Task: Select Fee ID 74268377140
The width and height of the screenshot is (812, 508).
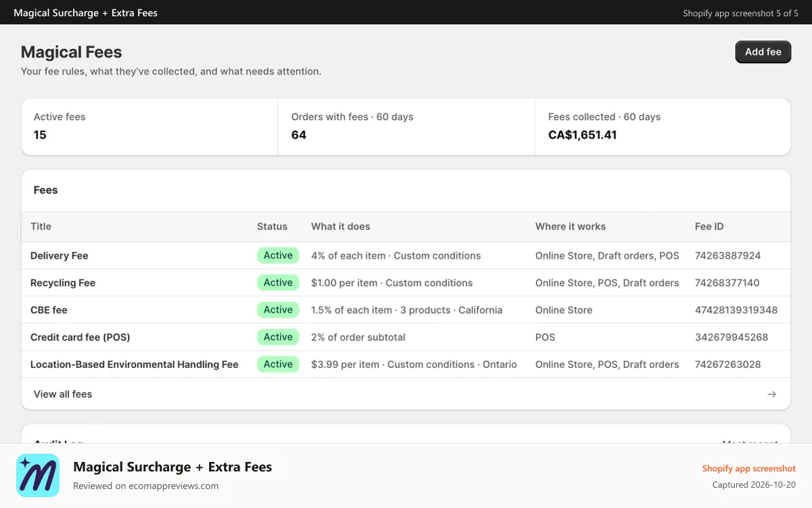Action: tap(727, 283)
